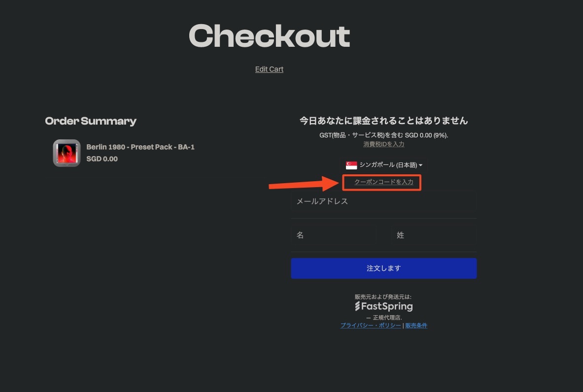Submit with the 注文します button
This screenshot has height=392, width=583.
click(x=384, y=268)
